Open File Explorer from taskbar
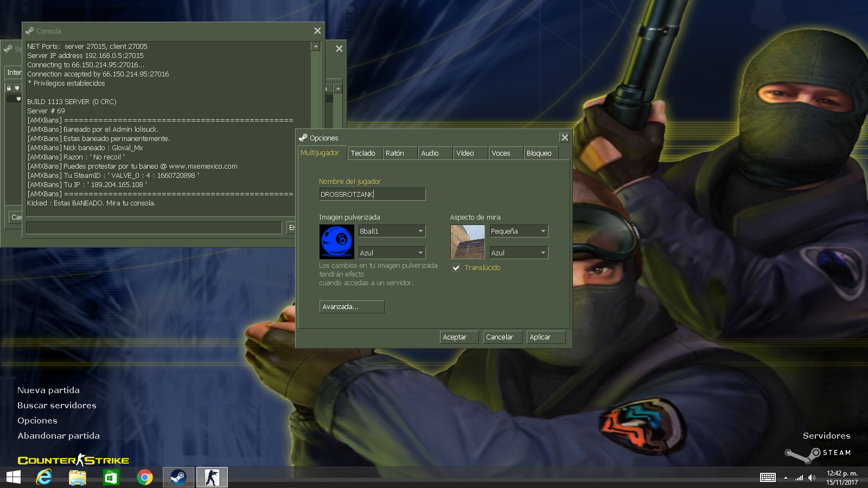Image resolution: width=868 pixels, height=488 pixels. click(x=78, y=477)
